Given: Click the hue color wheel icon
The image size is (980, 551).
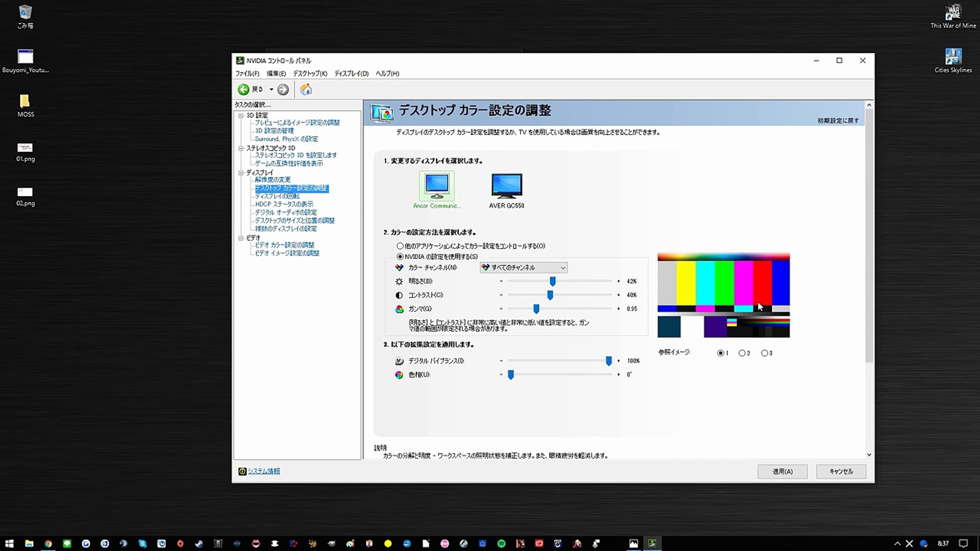Looking at the screenshot, I should pos(399,375).
